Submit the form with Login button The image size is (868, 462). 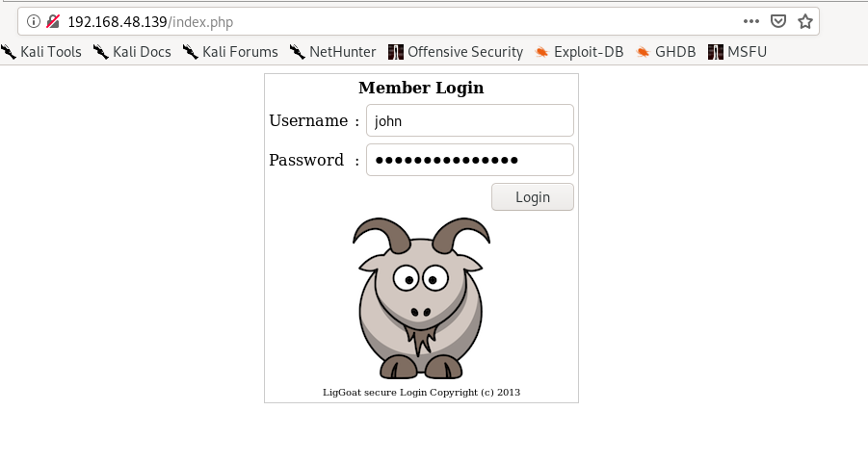(x=533, y=197)
